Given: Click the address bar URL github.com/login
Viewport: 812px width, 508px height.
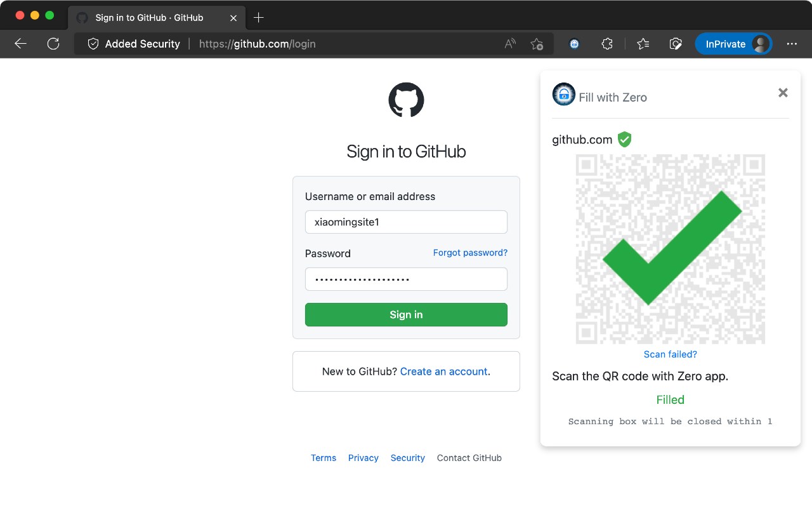Looking at the screenshot, I should click(258, 44).
